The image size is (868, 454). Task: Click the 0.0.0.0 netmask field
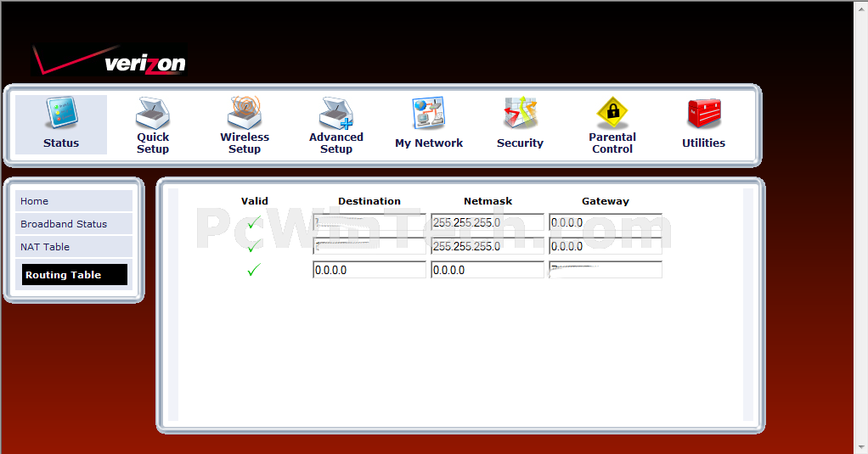pyautogui.click(x=488, y=270)
